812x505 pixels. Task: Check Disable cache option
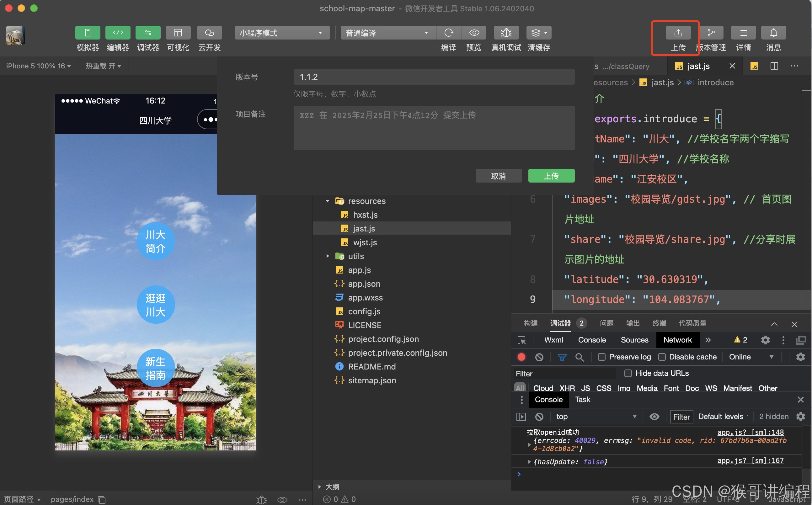661,357
